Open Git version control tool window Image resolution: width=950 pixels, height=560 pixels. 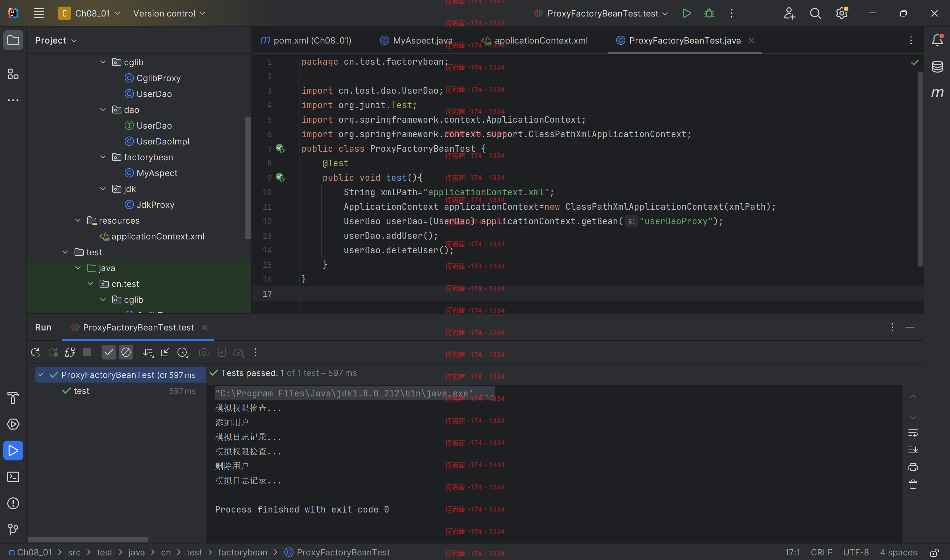click(x=13, y=529)
